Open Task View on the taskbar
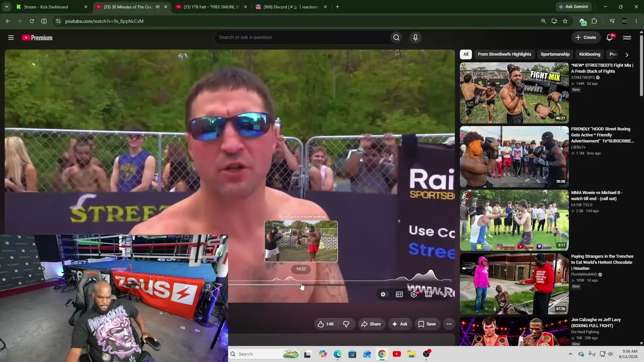Viewport: 644px width, 362px height. click(307, 354)
